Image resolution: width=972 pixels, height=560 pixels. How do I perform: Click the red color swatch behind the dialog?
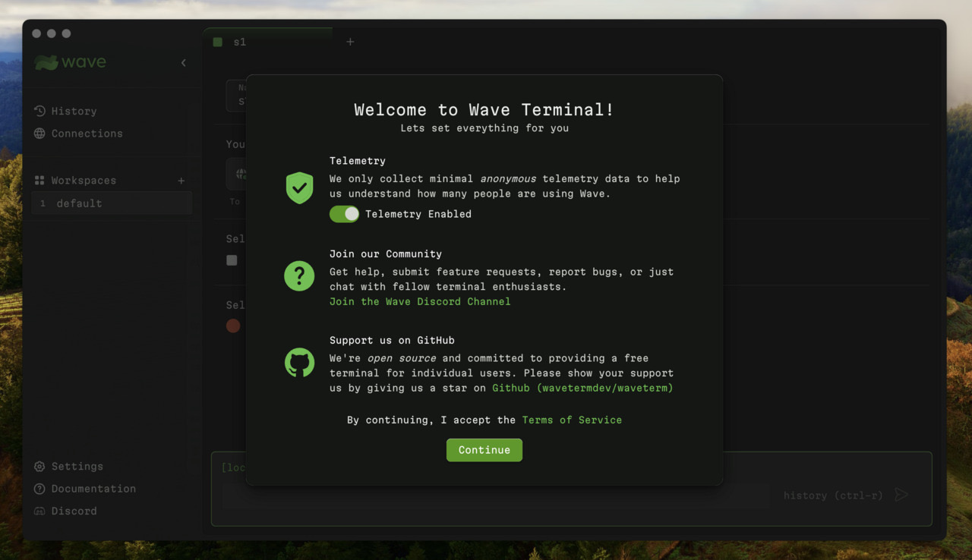click(x=232, y=326)
